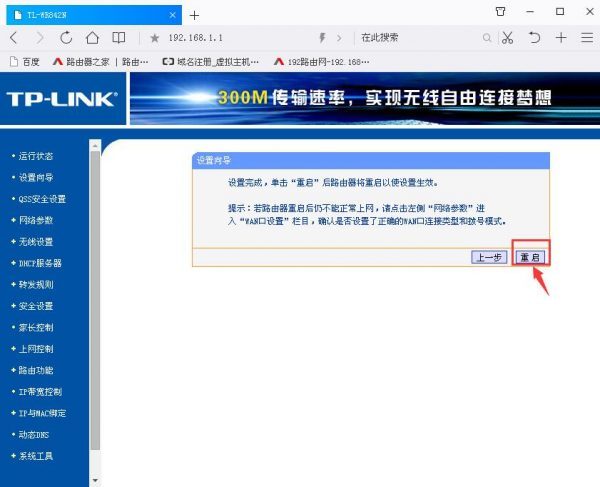
Task: Open the 路由器之家 bookmark
Action: (100, 61)
